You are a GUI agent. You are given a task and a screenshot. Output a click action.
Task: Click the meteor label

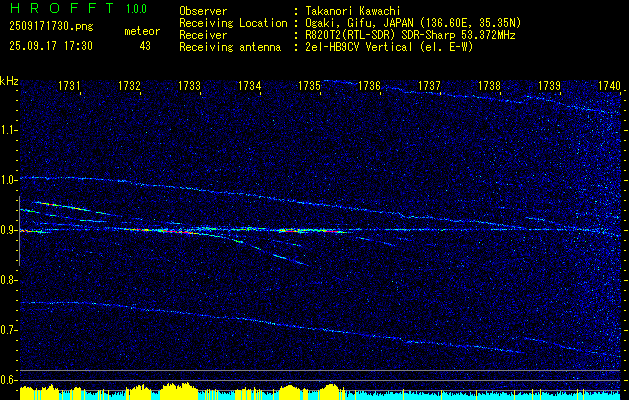click(142, 31)
